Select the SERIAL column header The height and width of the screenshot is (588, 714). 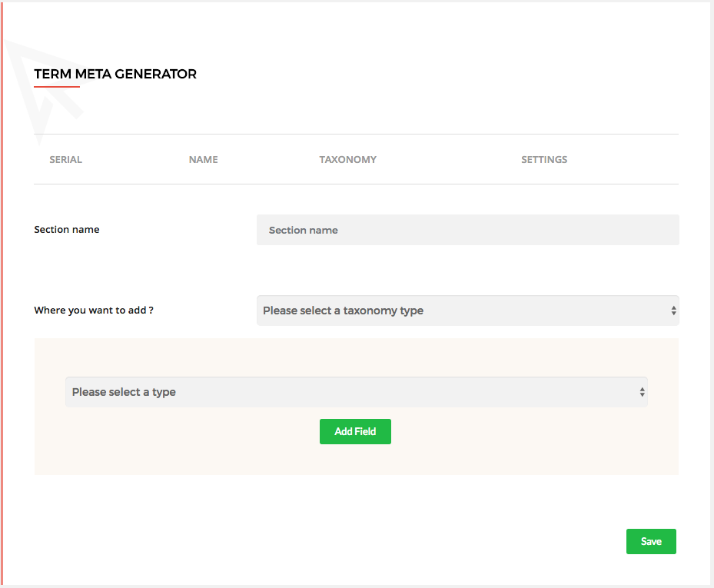pyautogui.click(x=65, y=160)
